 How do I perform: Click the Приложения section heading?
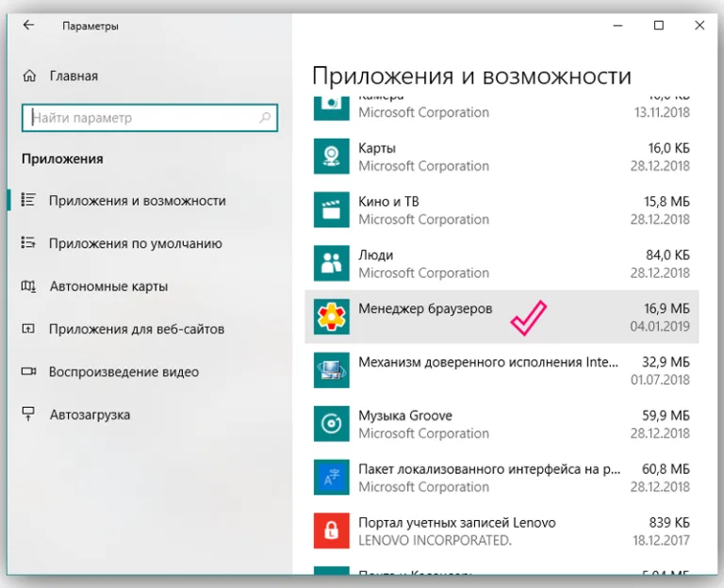62,159
